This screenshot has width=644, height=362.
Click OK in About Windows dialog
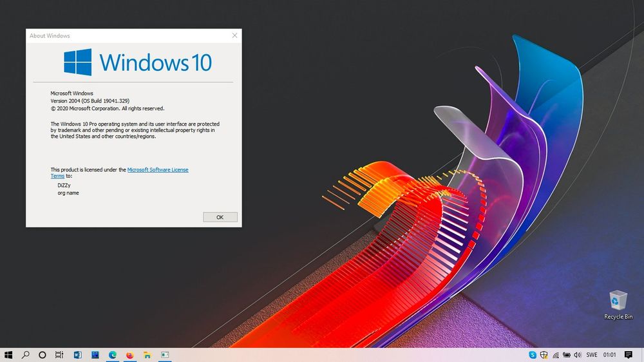click(220, 217)
